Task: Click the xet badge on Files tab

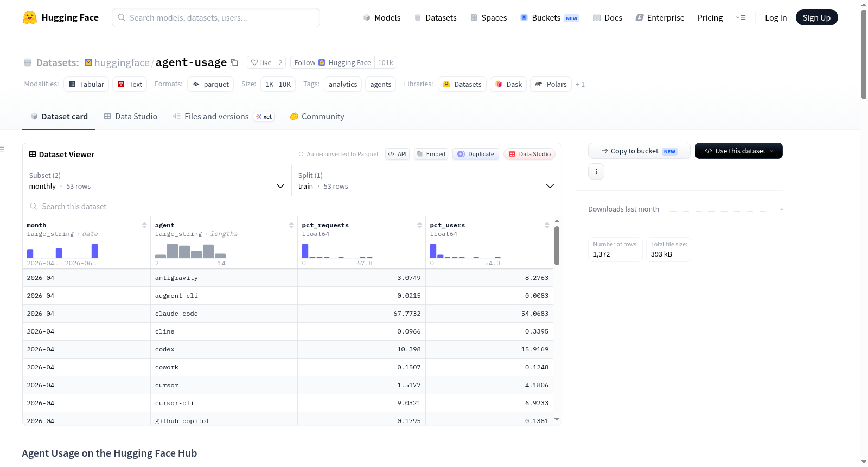Action: [264, 117]
